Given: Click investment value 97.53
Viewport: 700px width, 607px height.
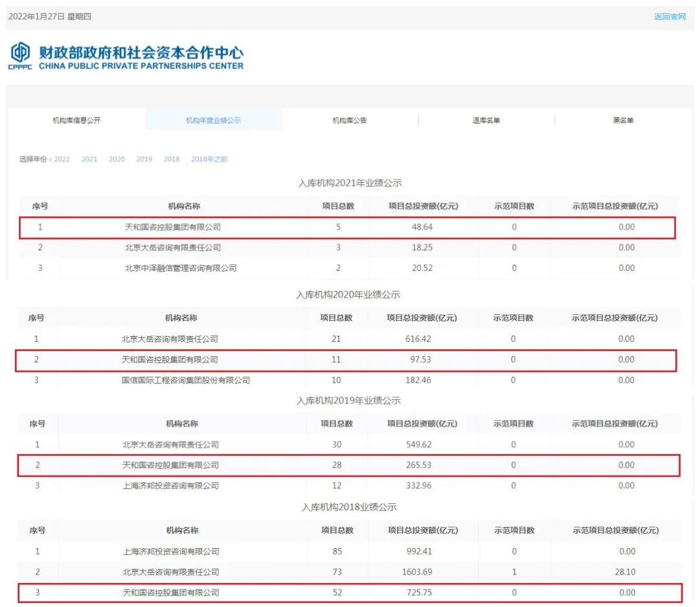Looking at the screenshot, I should pos(421,360).
